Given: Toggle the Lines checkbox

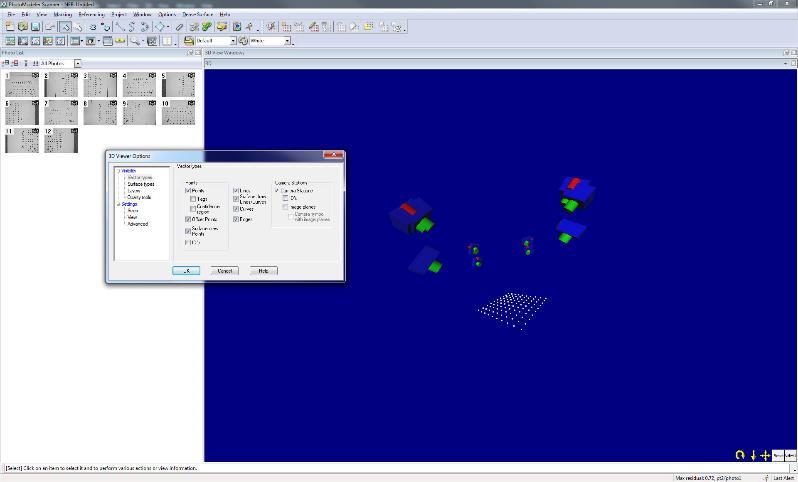Looking at the screenshot, I should pos(236,191).
